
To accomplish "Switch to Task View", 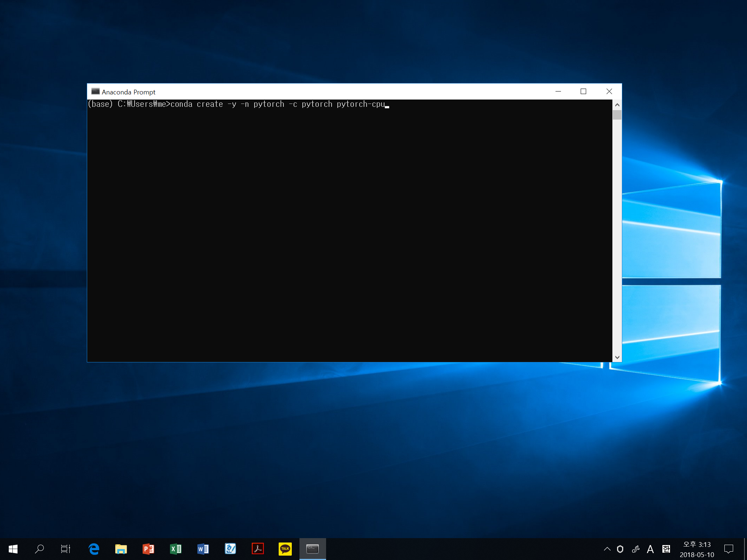I will 66,548.
